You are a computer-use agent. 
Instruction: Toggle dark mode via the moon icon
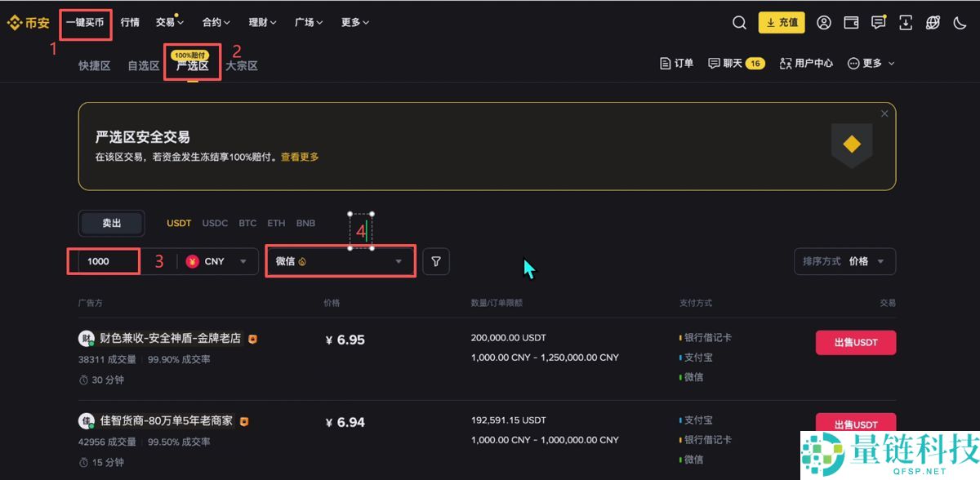[960, 23]
